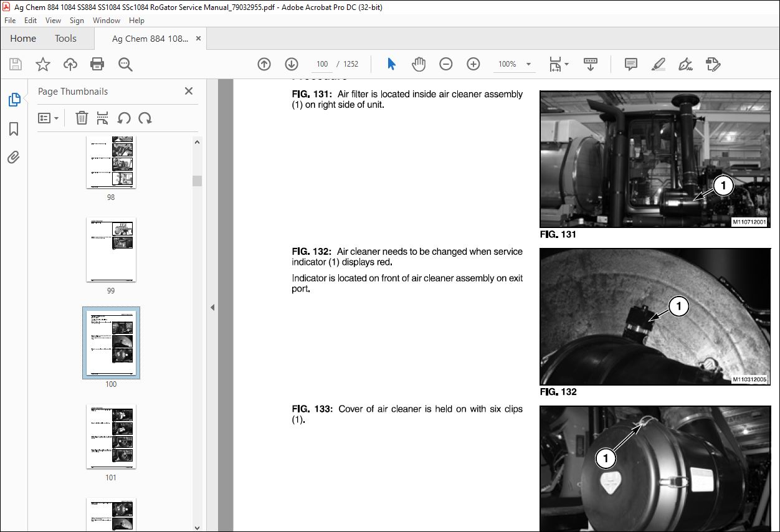
Task: Open the thumbnail page tool beside the trash icon
Action: 103,118
